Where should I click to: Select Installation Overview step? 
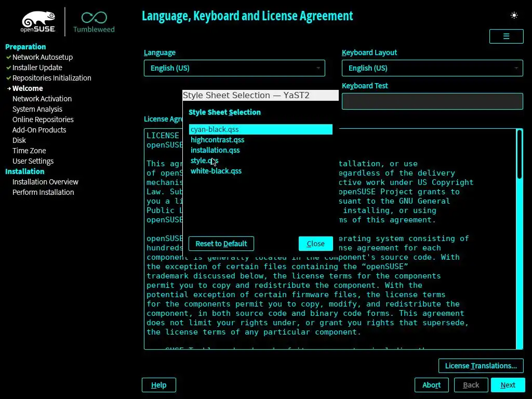45,182
